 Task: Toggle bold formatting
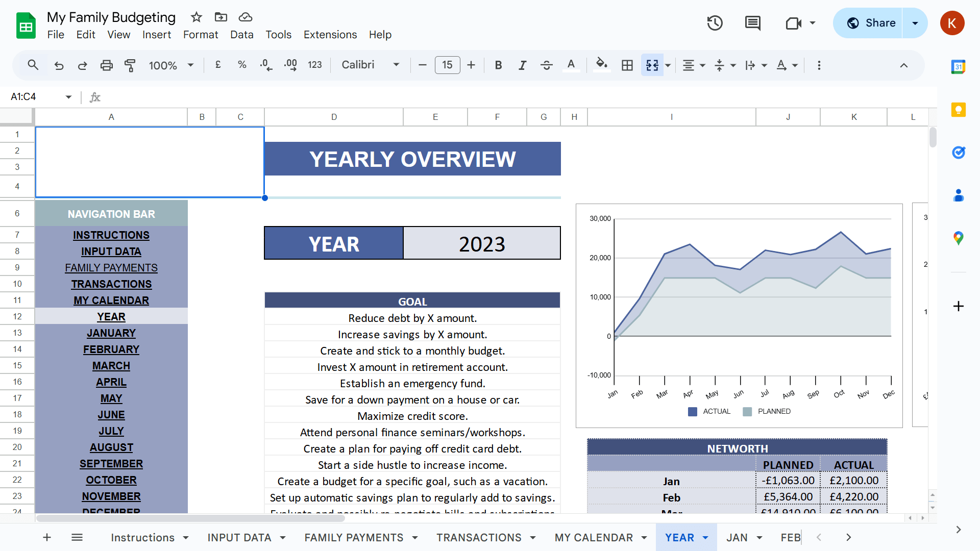499,65
